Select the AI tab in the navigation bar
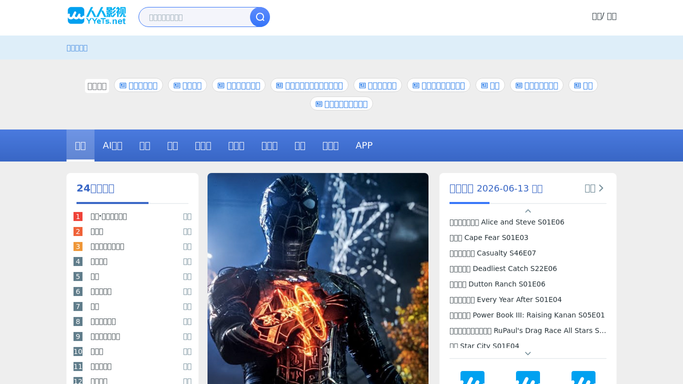The width and height of the screenshot is (683, 384). coord(112,145)
